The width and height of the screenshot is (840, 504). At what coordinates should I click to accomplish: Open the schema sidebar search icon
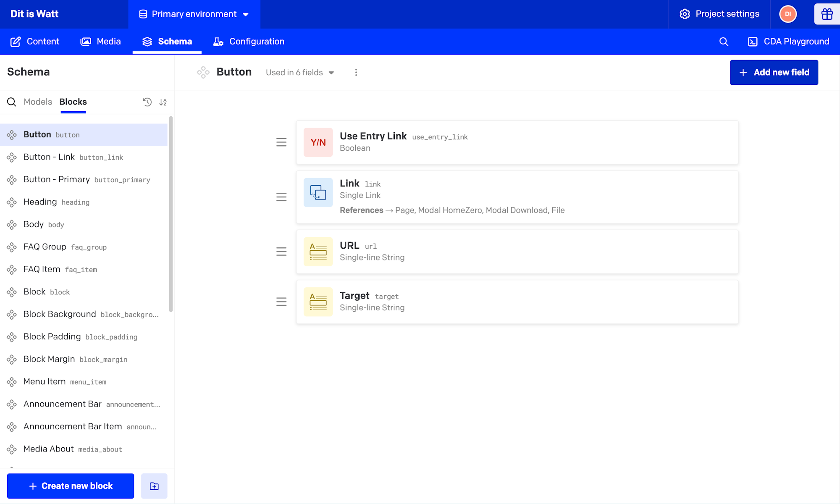point(12,102)
